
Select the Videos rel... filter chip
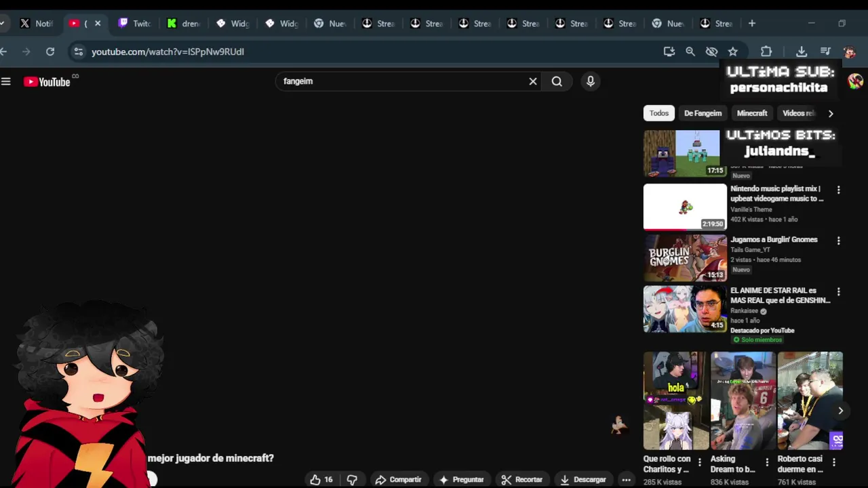pos(798,113)
